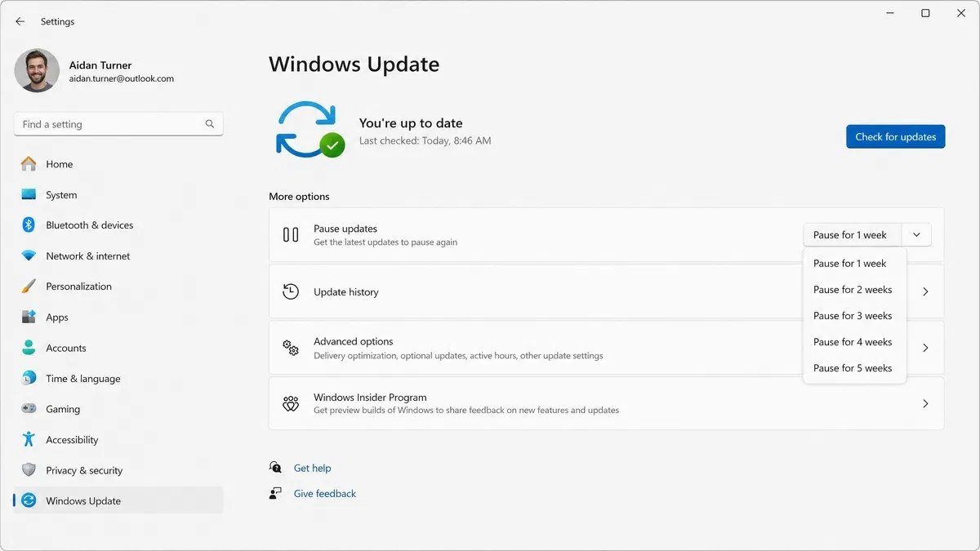This screenshot has width=980, height=551.
Task: Click the Give feedback icon
Action: 275,493
